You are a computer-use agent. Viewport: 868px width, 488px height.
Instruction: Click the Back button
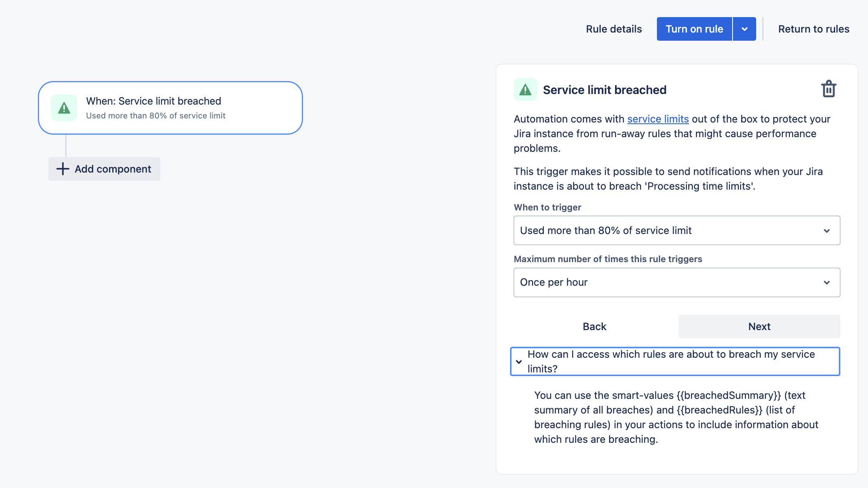[x=594, y=326]
